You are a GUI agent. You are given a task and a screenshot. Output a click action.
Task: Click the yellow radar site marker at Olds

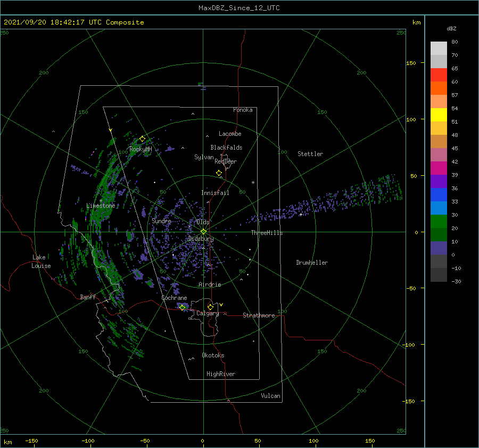[203, 232]
